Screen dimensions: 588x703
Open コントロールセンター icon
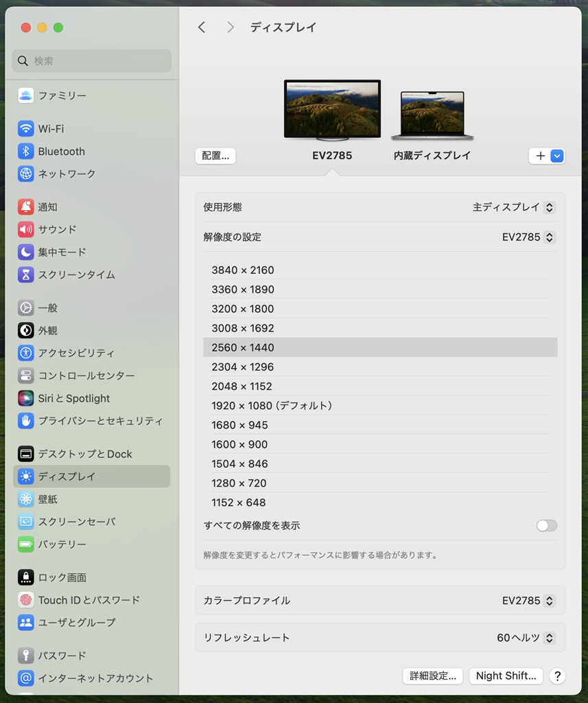26,376
